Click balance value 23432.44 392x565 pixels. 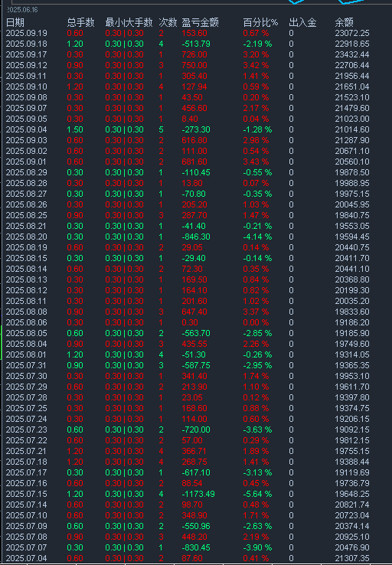coord(352,55)
